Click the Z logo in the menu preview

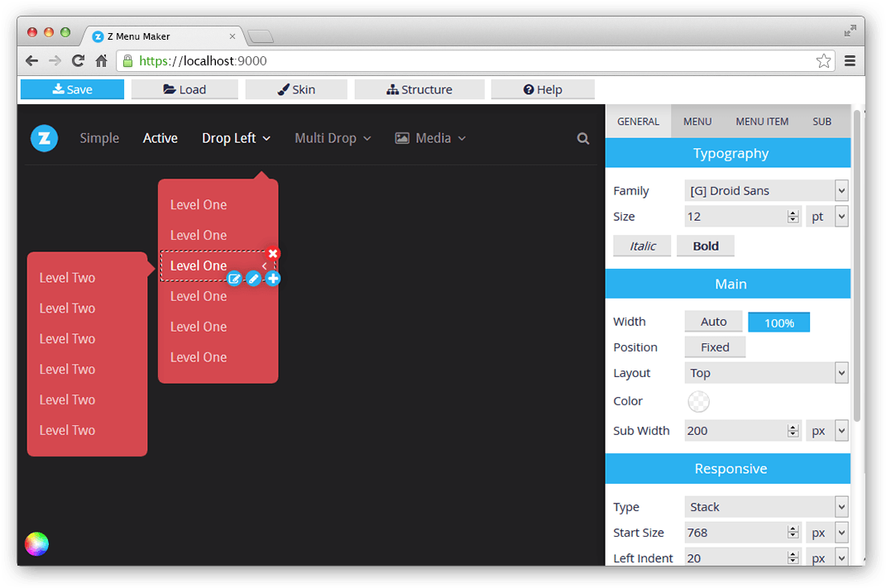pyautogui.click(x=44, y=138)
